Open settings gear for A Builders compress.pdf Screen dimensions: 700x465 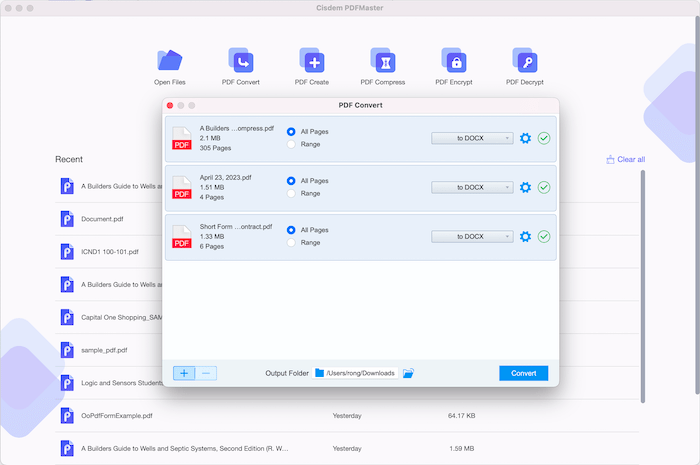point(525,138)
